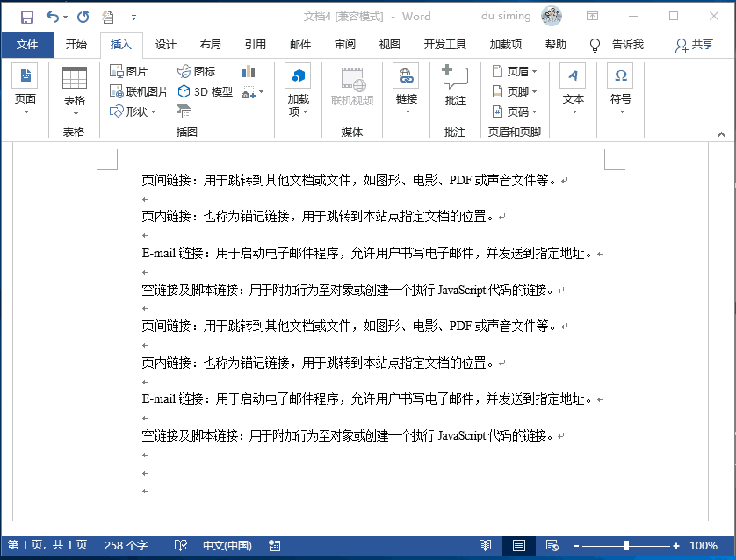This screenshot has height=560, width=736.
Task: Insert icons with 图标
Action: point(196,71)
